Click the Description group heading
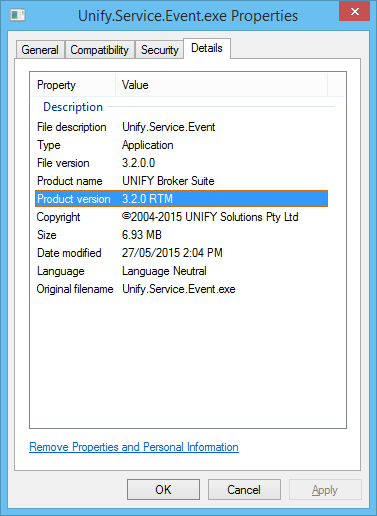This screenshot has width=377, height=516. coord(73,107)
